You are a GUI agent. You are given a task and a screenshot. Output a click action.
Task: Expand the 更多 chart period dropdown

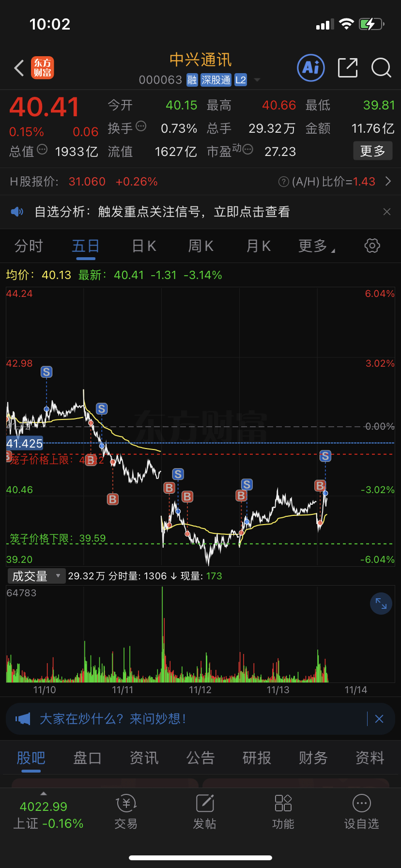coord(317,246)
